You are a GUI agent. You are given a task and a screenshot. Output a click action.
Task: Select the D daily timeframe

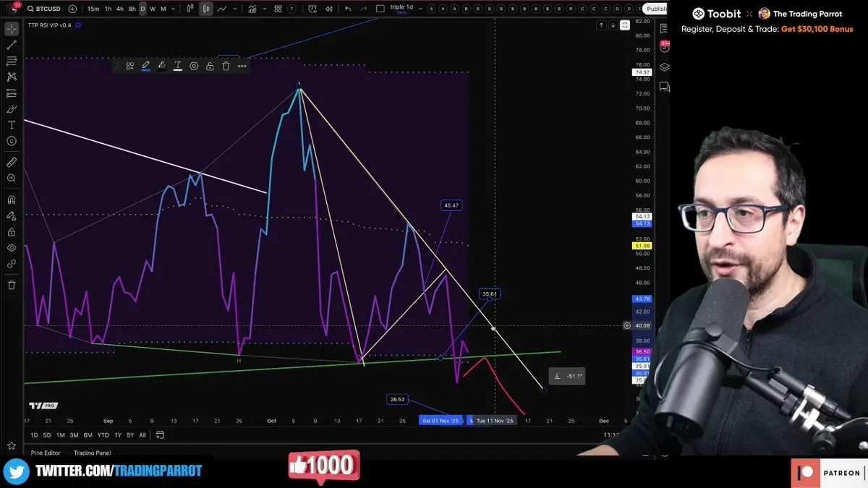142,9
